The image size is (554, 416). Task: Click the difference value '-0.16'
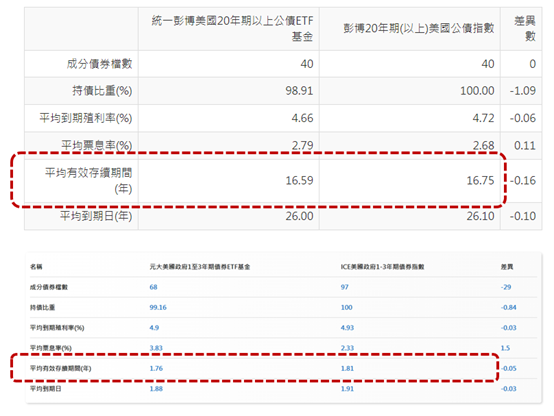coord(523,181)
